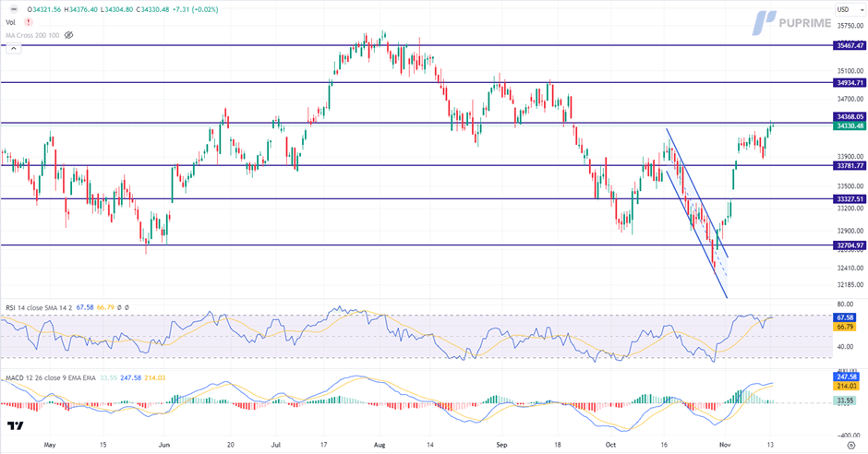Click the 32704.97 horizontal line price label
Image resolution: width=868 pixels, height=454 pixels.
coord(849,245)
